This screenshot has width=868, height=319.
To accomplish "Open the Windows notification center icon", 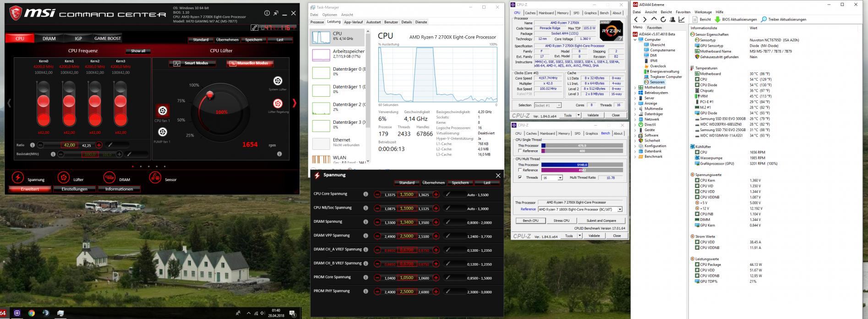I will 292,313.
